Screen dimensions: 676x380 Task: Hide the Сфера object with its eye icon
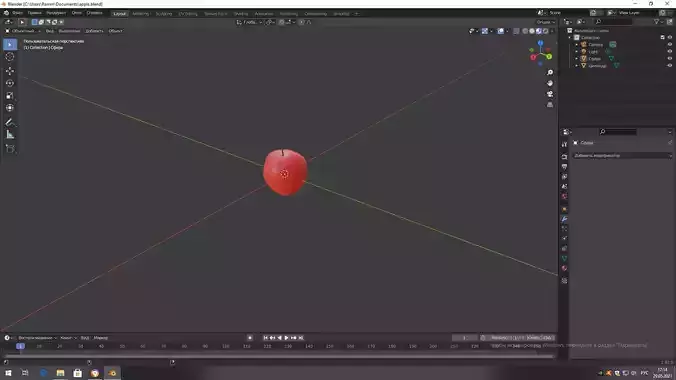[670, 58]
